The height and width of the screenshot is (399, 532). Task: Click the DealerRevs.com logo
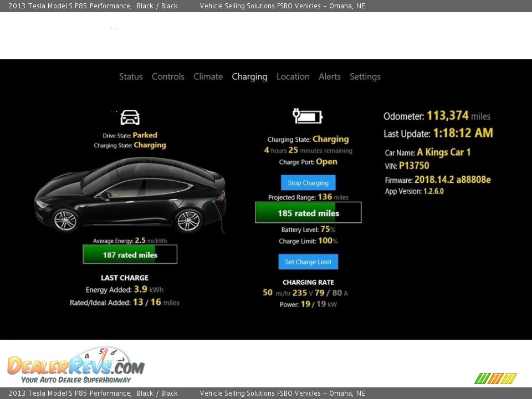pos(76,366)
